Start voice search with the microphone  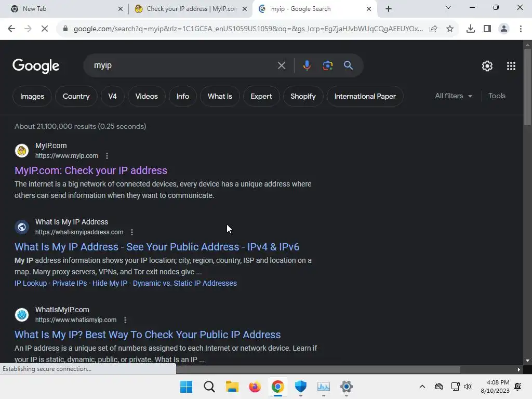tap(307, 65)
